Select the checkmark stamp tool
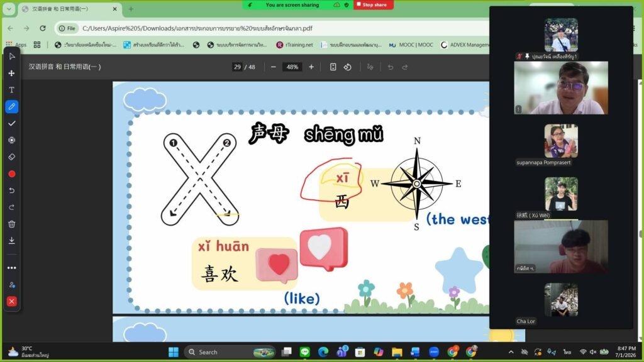Screen dimensions: 644x362 click(x=11, y=124)
